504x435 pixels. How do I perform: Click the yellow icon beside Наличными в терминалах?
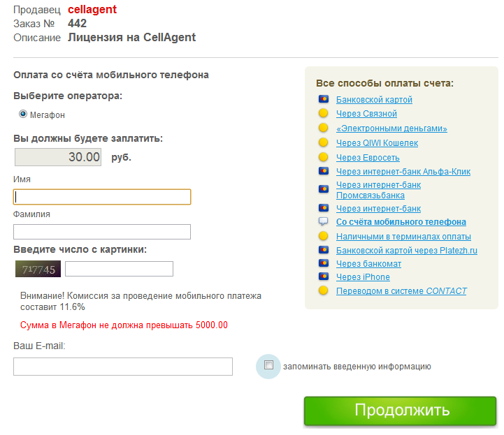pos(323,236)
